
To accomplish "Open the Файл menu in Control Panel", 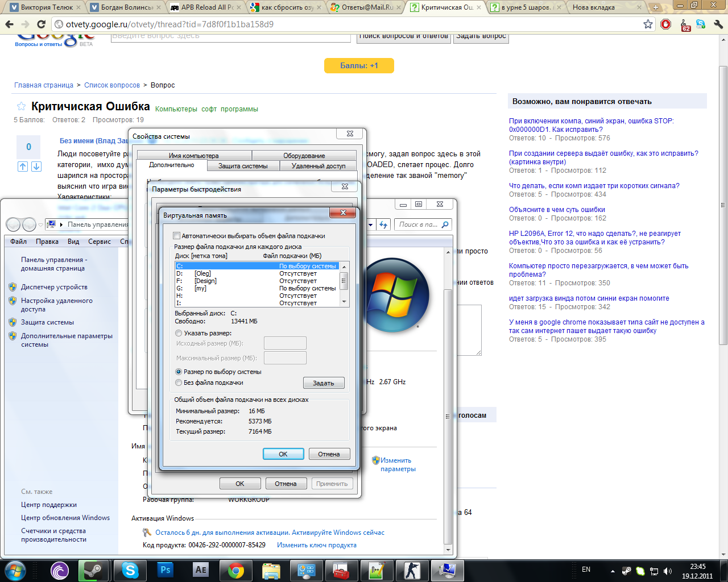I will pyautogui.click(x=19, y=242).
